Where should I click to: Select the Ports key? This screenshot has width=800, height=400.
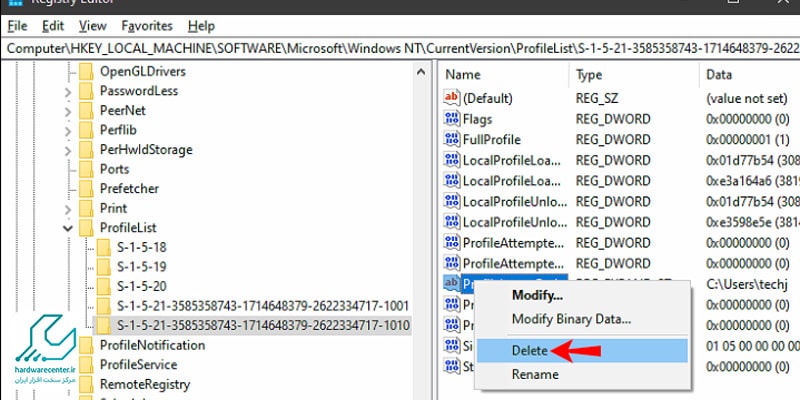tap(114, 169)
